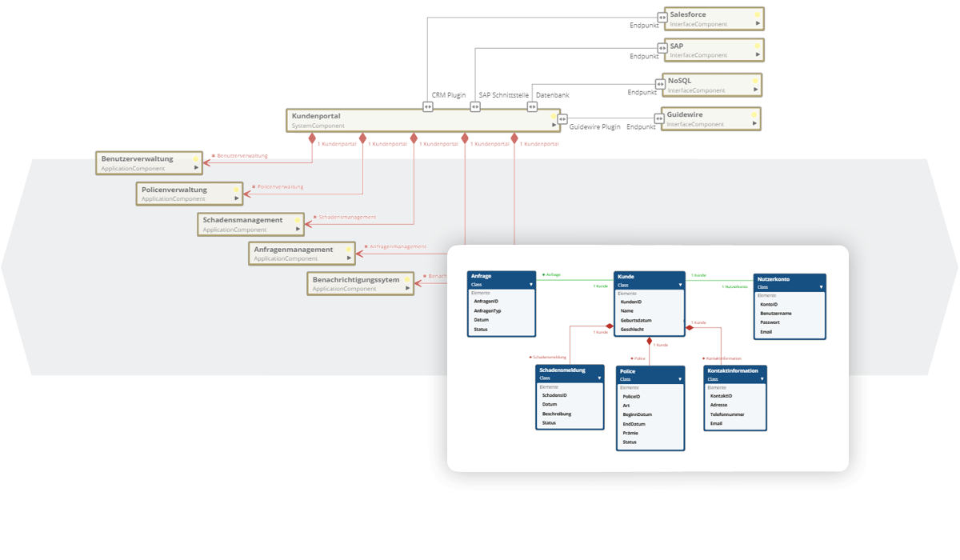Click the yellow dot on Benutzerverwaltung
The image size is (960, 560).
[195, 159]
